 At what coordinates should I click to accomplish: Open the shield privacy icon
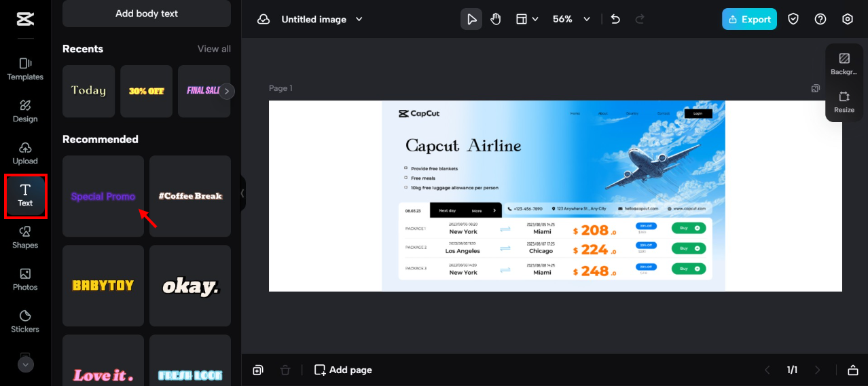(x=793, y=19)
